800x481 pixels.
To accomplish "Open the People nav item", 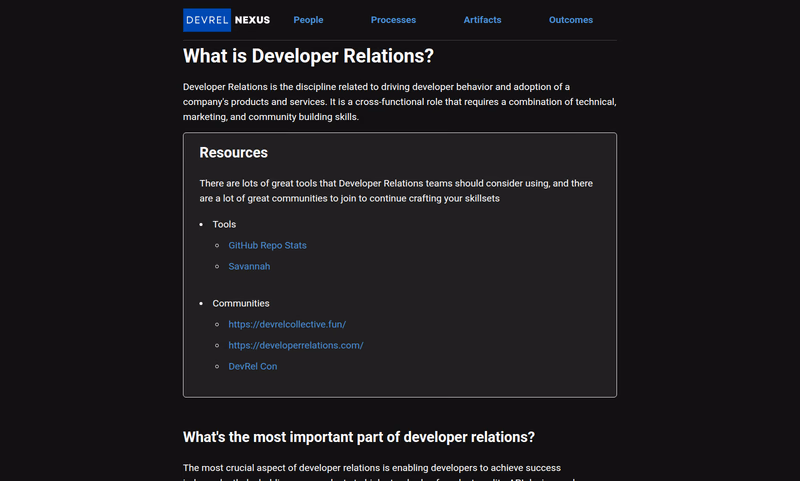I will (x=308, y=20).
